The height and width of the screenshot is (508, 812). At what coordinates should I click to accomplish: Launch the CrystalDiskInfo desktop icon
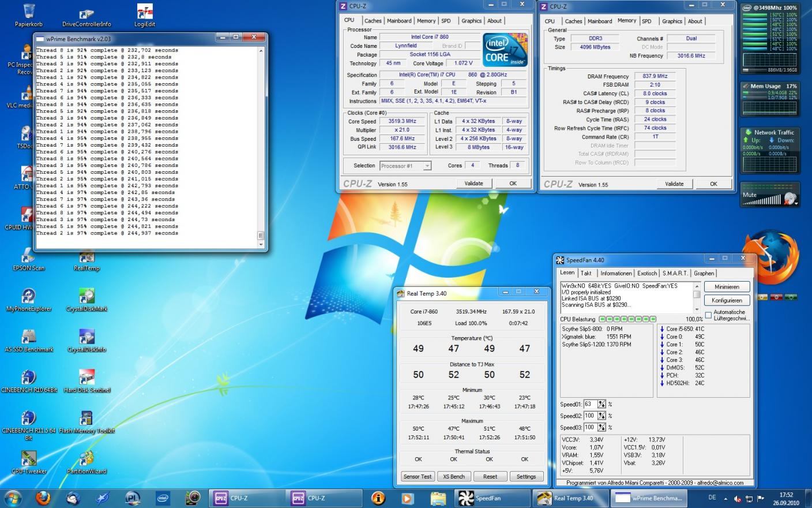pyautogui.click(x=87, y=341)
